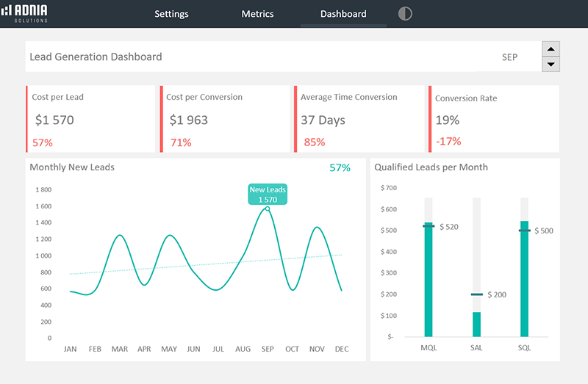The height and width of the screenshot is (384, 588).
Task: Click the SQL bar in chart
Action: (x=524, y=280)
